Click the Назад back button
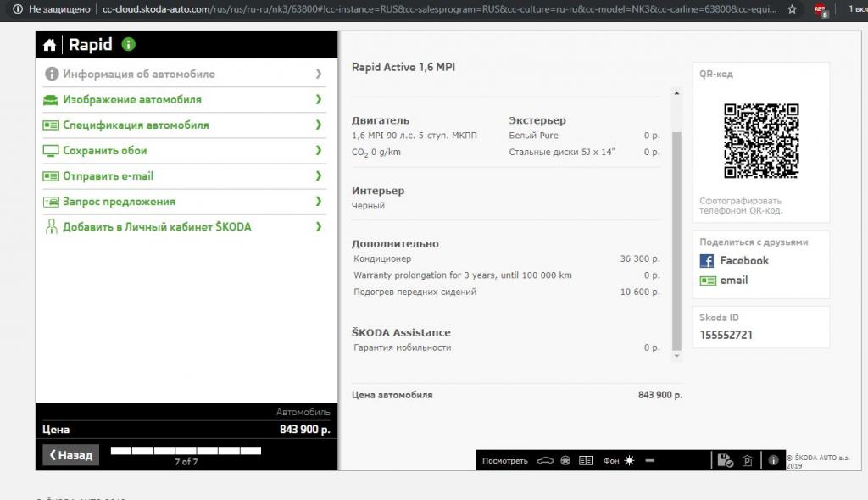This screenshot has width=868, height=500. 70,455
